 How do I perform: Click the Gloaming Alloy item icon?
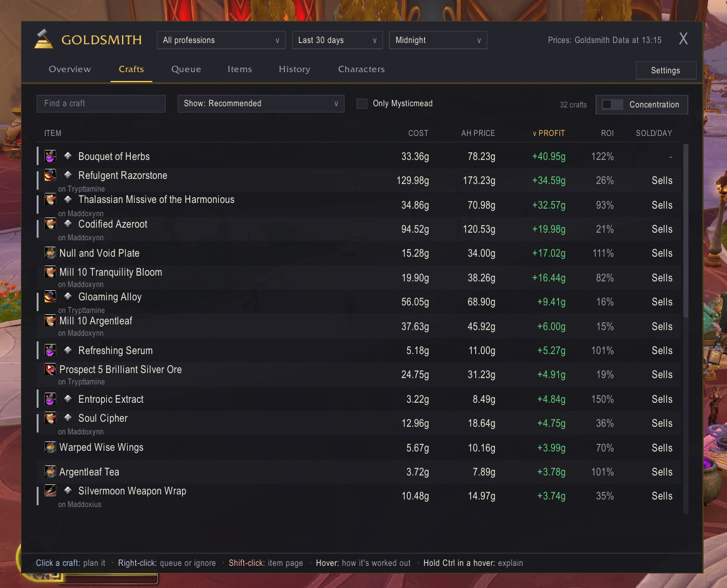coord(50,297)
